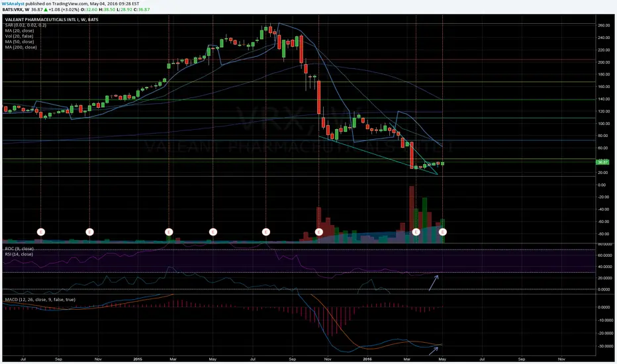Click the green 36.87 current price tag
Viewport: 617px width, 364px height.
point(603,162)
